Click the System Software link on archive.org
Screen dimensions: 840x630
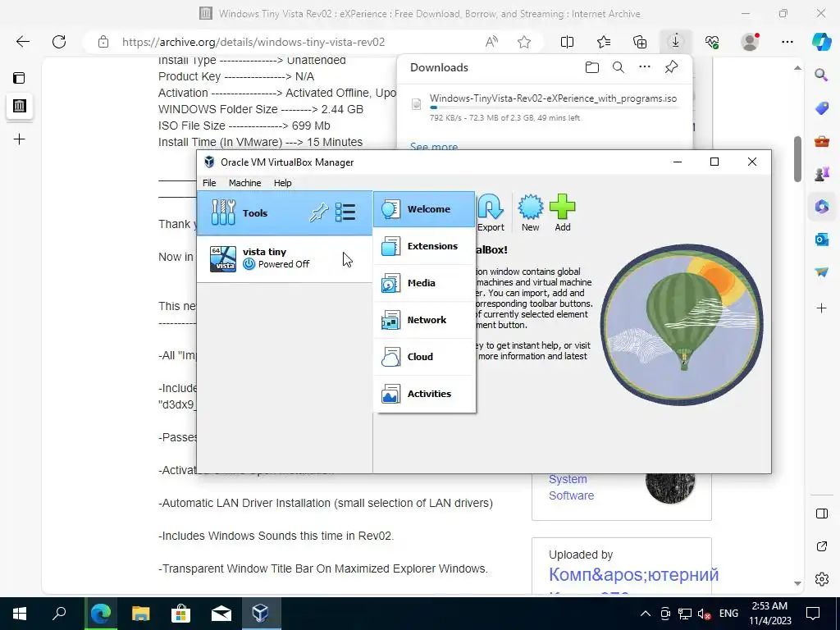(571, 487)
